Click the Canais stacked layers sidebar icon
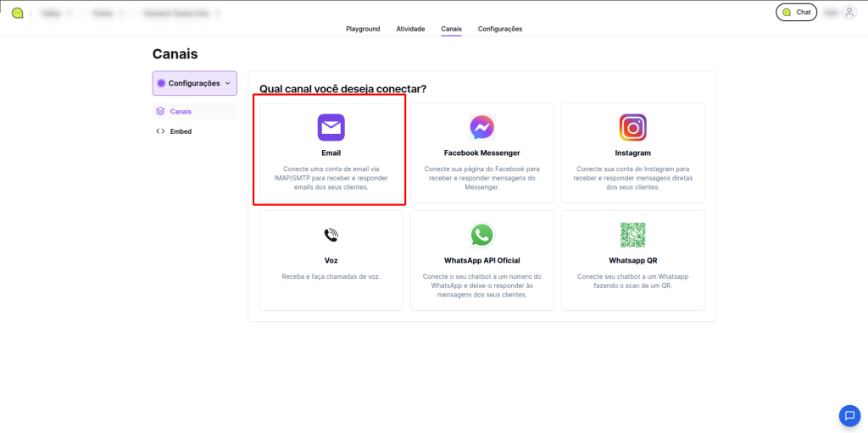Viewport: 868px width, 433px height. click(x=160, y=111)
